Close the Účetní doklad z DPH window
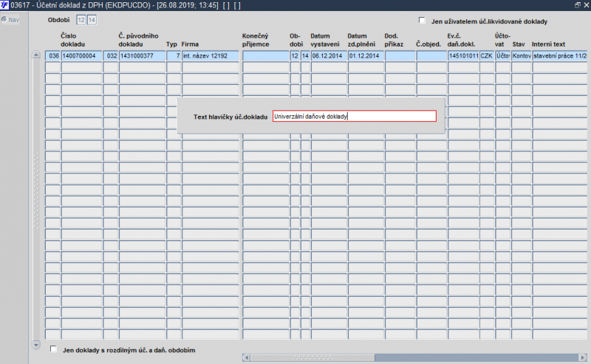 [x=587, y=5]
